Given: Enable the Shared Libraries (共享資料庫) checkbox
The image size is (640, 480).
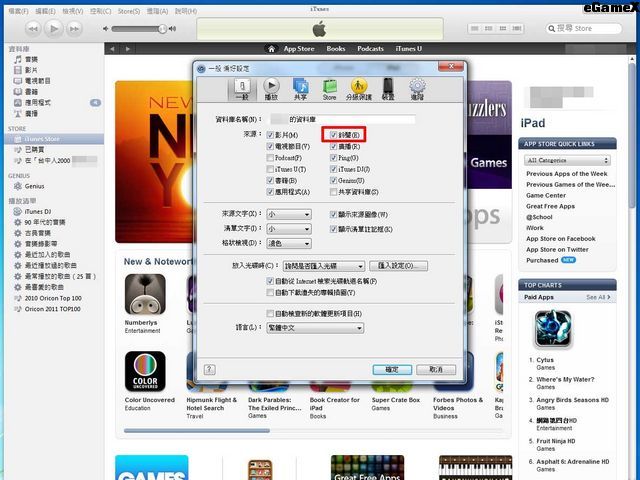Looking at the screenshot, I should 333,192.
